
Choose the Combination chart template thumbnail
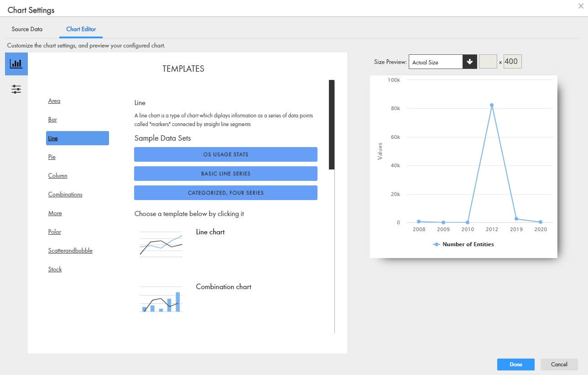(161, 299)
